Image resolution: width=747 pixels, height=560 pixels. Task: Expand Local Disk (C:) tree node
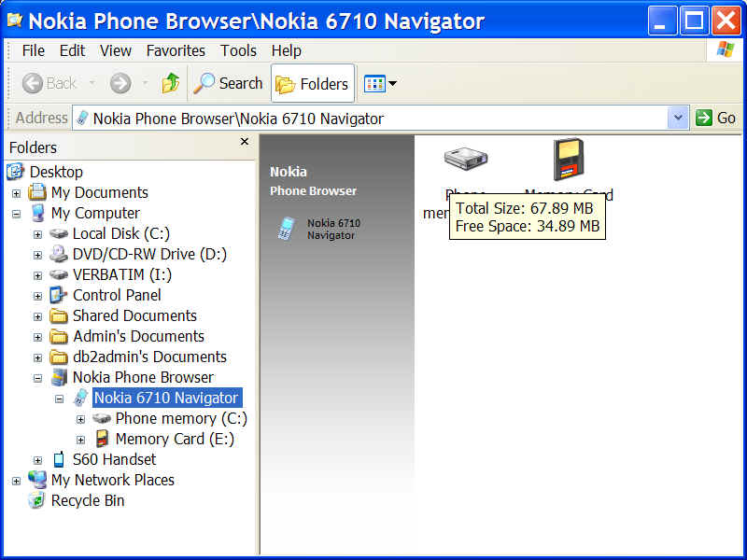tap(37, 234)
